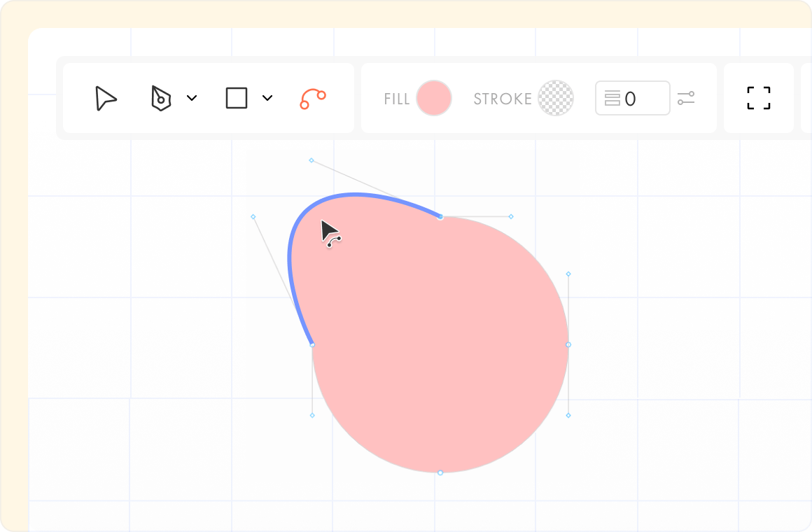Click the FILL label in the toolbar

point(396,98)
